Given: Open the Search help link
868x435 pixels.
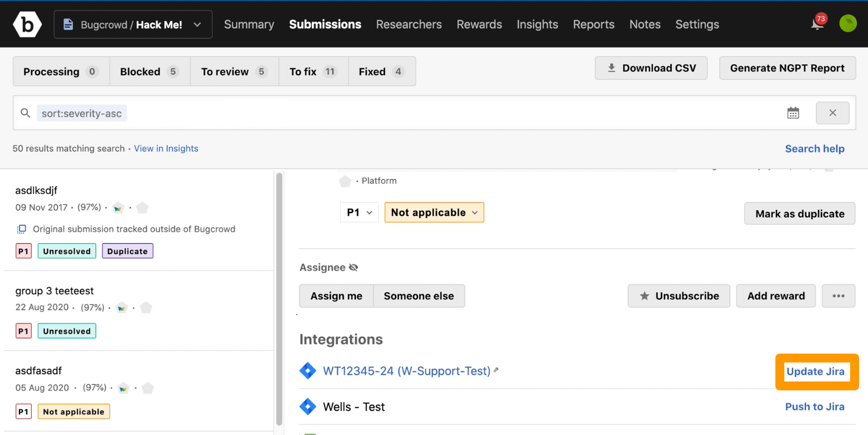Looking at the screenshot, I should [814, 148].
